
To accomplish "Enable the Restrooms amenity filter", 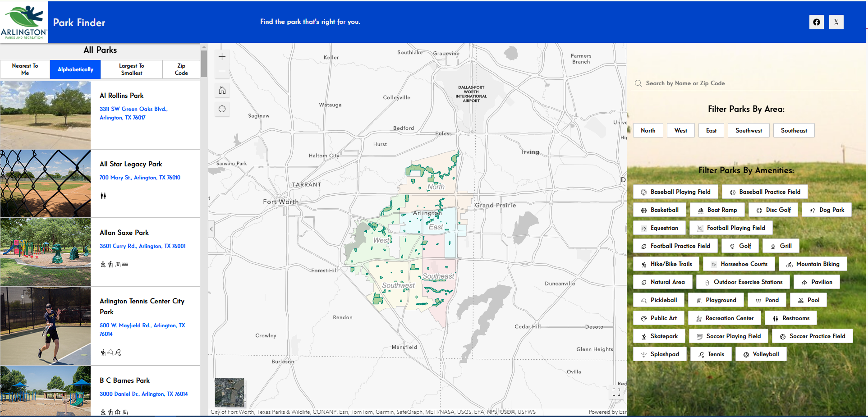I will (790, 318).
